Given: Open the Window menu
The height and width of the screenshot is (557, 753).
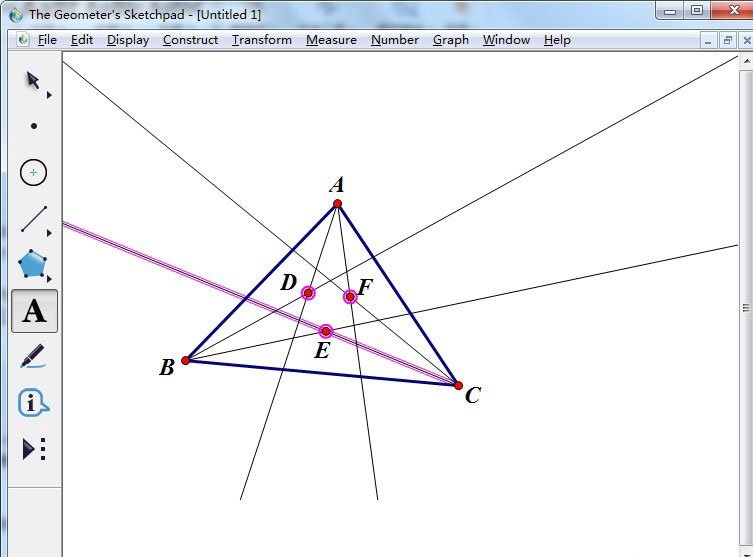Looking at the screenshot, I should pos(506,40).
